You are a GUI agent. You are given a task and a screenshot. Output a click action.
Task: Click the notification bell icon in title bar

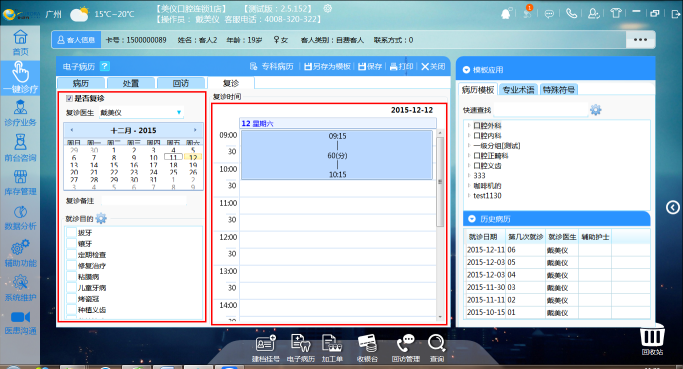click(x=506, y=14)
